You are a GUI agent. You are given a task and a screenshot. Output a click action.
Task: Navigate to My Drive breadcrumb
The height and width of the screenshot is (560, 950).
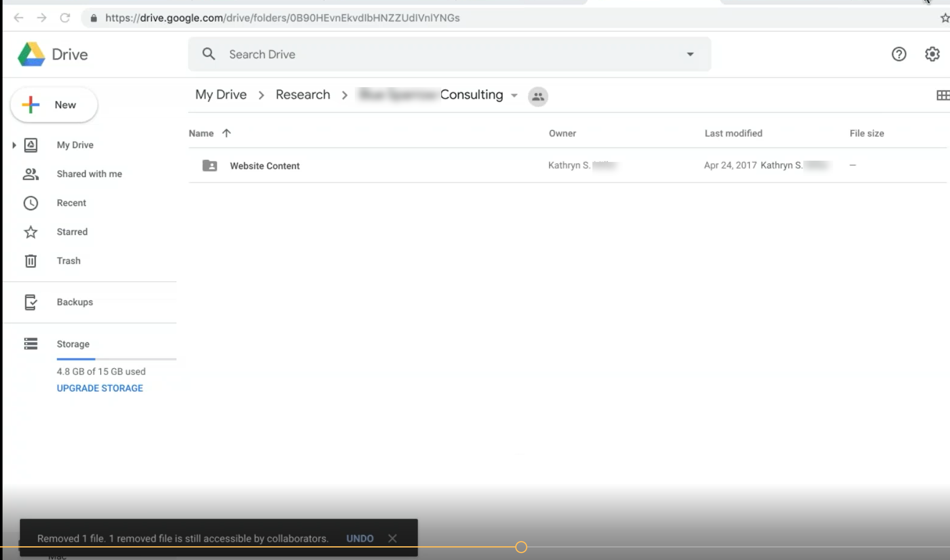(221, 94)
